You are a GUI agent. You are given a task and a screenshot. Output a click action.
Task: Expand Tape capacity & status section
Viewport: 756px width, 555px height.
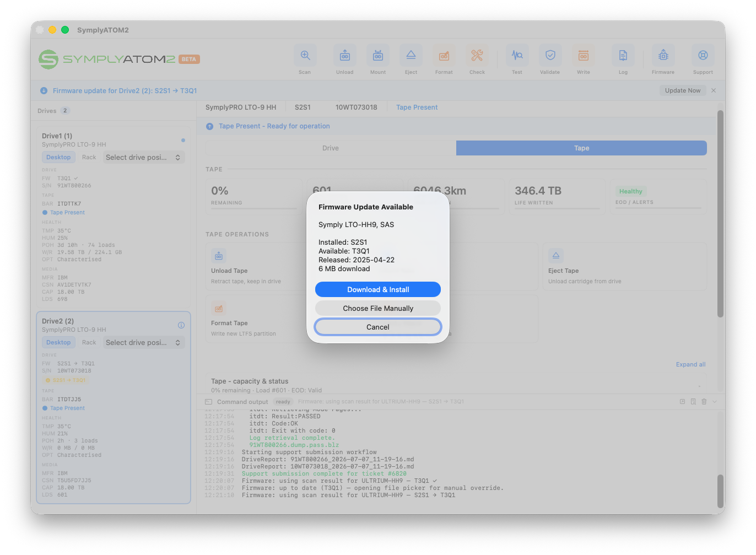[700, 385]
